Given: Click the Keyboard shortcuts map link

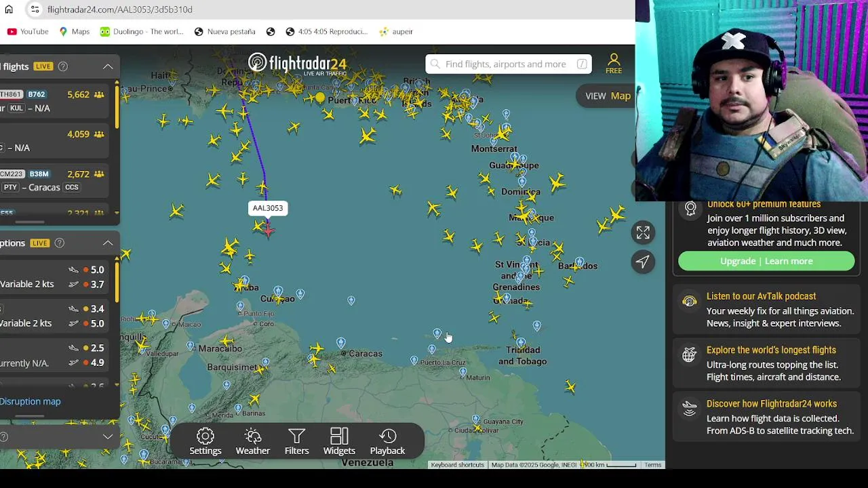Looking at the screenshot, I should [458, 465].
